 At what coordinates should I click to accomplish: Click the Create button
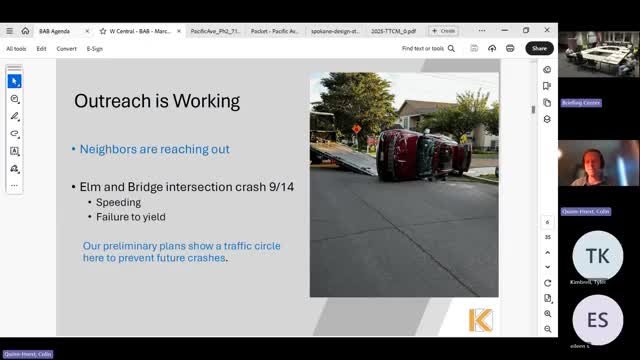coord(443,31)
